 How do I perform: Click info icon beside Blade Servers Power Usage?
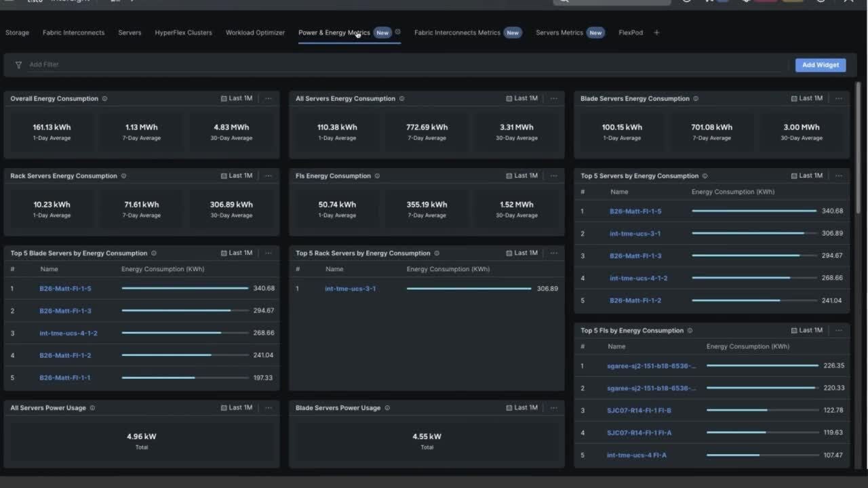[387, 408]
